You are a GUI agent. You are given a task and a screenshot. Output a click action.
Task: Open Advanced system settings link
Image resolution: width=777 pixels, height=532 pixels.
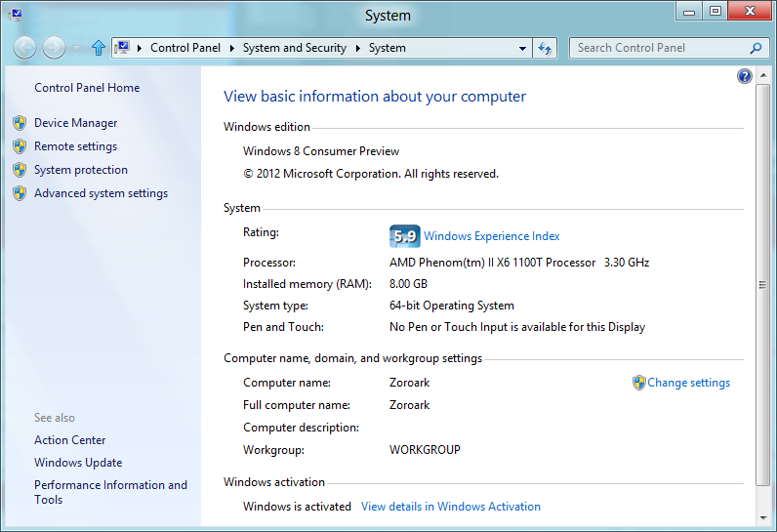(x=101, y=193)
